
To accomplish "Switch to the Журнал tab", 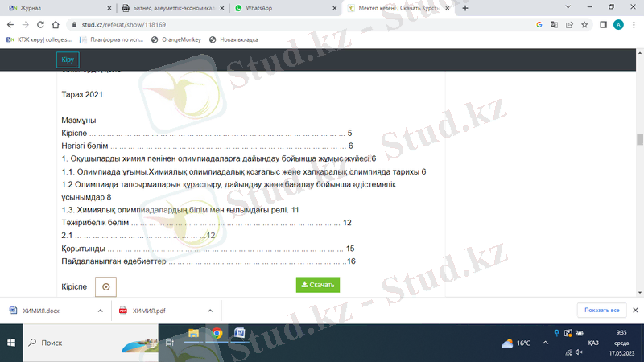I will [57, 8].
